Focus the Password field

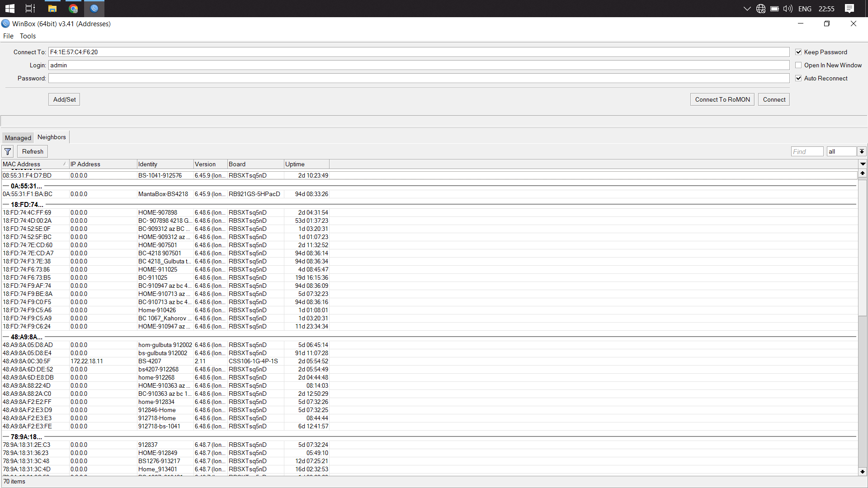point(419,78)
